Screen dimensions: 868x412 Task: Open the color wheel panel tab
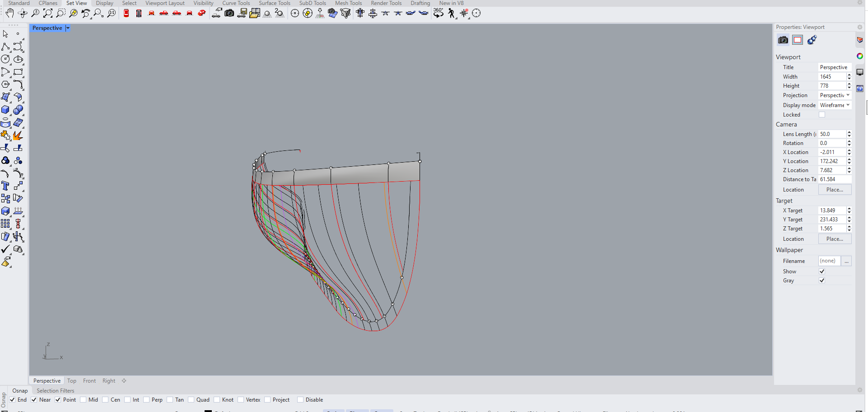[x=860, y=56]
